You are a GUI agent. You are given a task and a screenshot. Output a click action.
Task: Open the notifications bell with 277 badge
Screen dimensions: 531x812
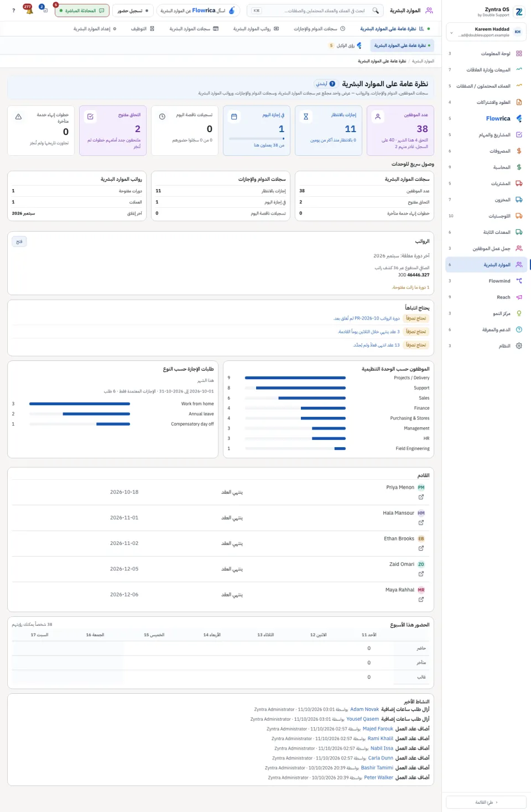coord(29,11)
